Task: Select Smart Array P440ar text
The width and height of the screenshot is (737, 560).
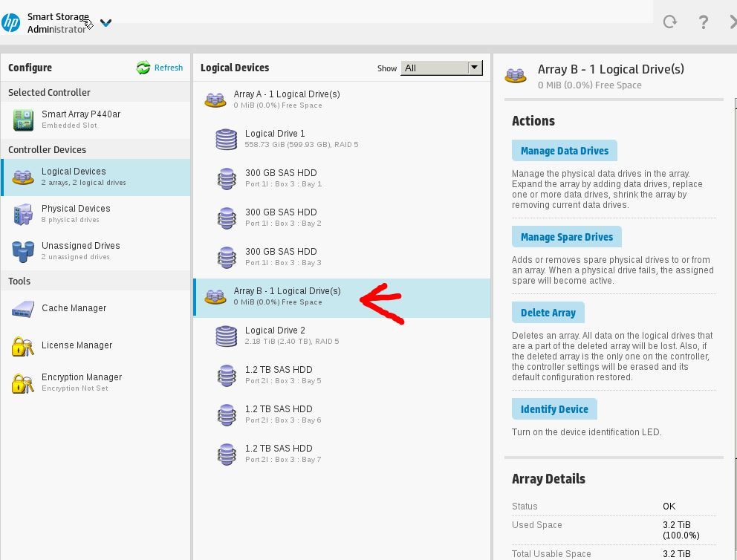Action: [x=81, y=114]
